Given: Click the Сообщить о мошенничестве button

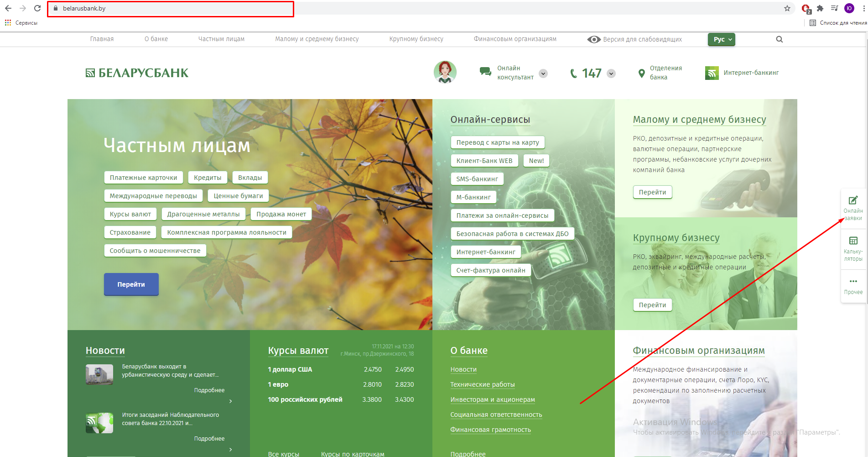Looking at the screenshot, I should (155, 251).
